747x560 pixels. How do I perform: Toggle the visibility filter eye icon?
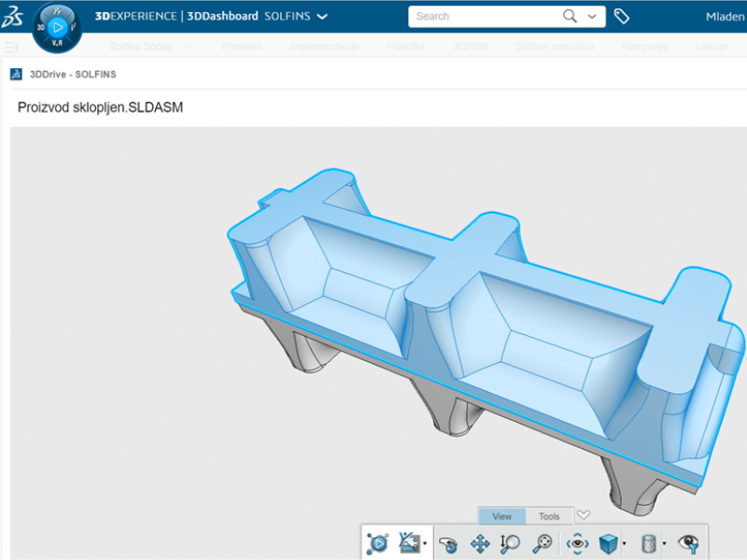click(x=689, y=543)
